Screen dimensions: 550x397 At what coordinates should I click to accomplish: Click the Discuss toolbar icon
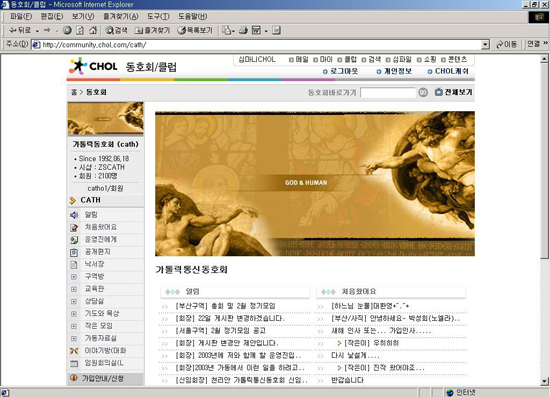point(276,31)
